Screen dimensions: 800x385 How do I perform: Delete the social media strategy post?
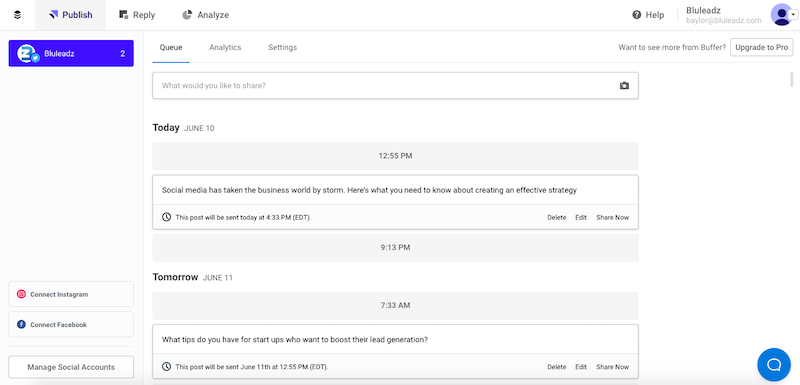(x=557, y=217)
